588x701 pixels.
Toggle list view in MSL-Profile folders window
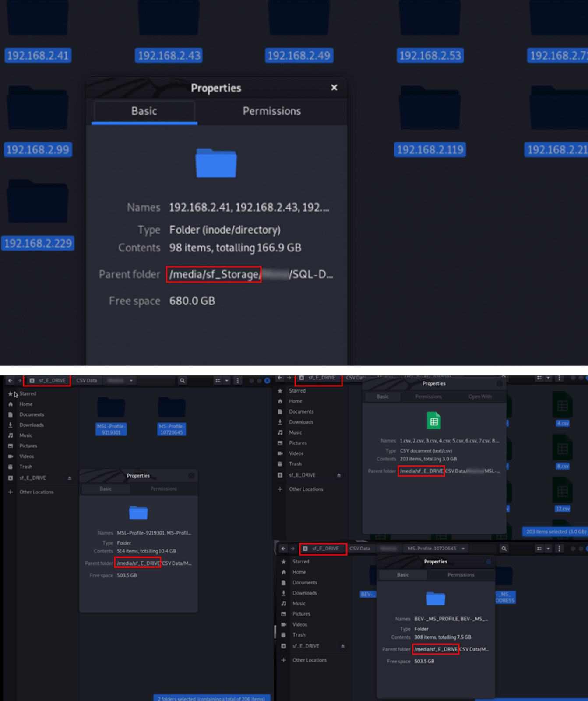point(218,381)
